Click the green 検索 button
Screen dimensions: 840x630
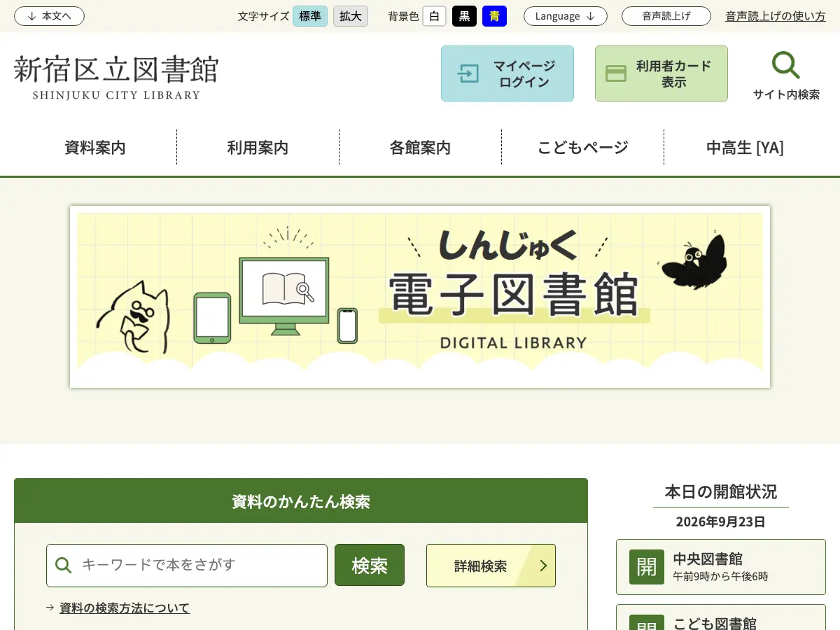pos(370,565)
